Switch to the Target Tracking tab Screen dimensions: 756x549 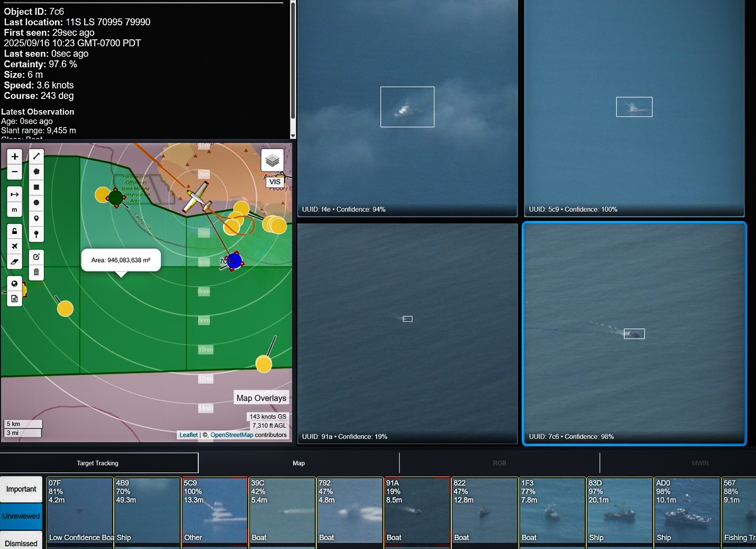coord(98,463)
